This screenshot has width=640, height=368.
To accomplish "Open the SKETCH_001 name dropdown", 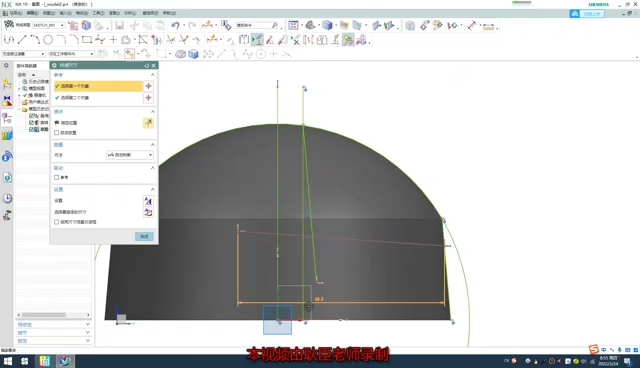I will 49,25.
